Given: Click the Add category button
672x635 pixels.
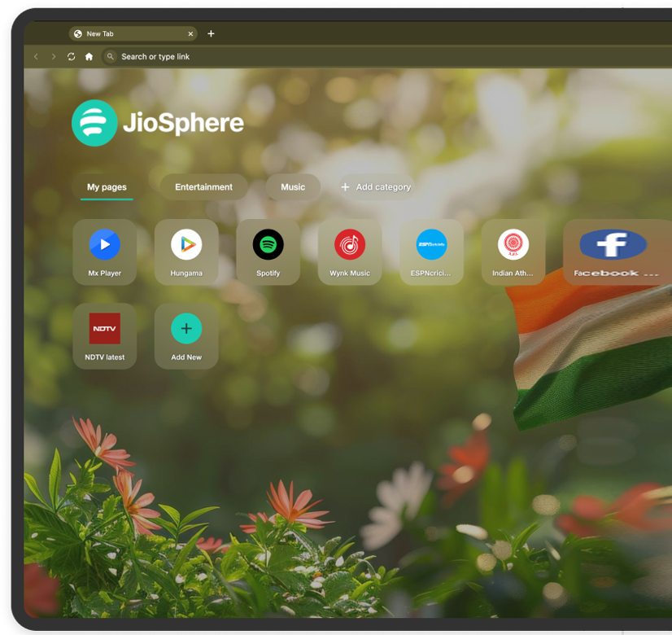Looking at the screenshot, I should click(377, 187).
